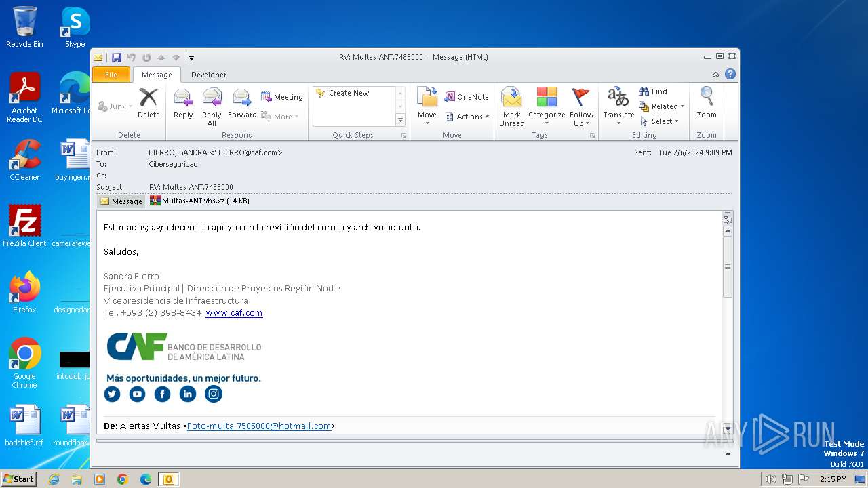Open the Translate tool
This screenshot has width=868, height=488.
tap(618, 107)
